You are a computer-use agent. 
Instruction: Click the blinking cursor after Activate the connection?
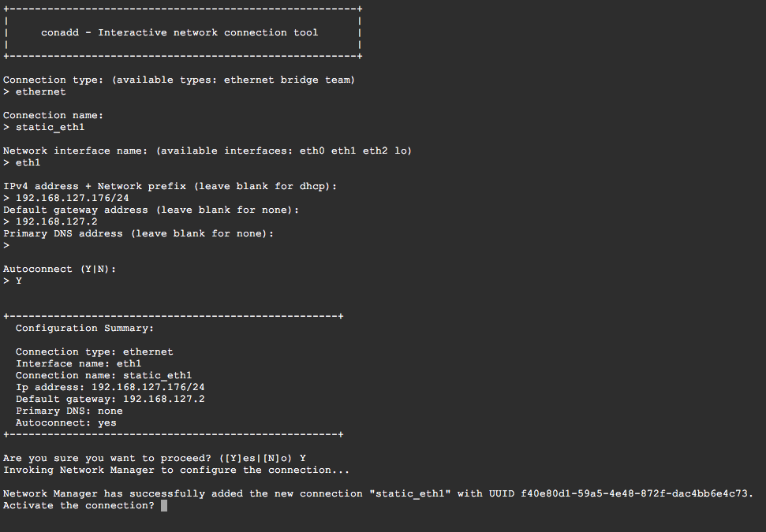(164, 506)
